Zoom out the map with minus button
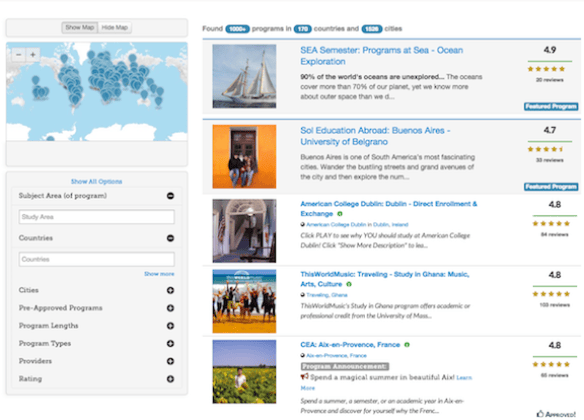The image size is (584, 420). tap(19, 55)
